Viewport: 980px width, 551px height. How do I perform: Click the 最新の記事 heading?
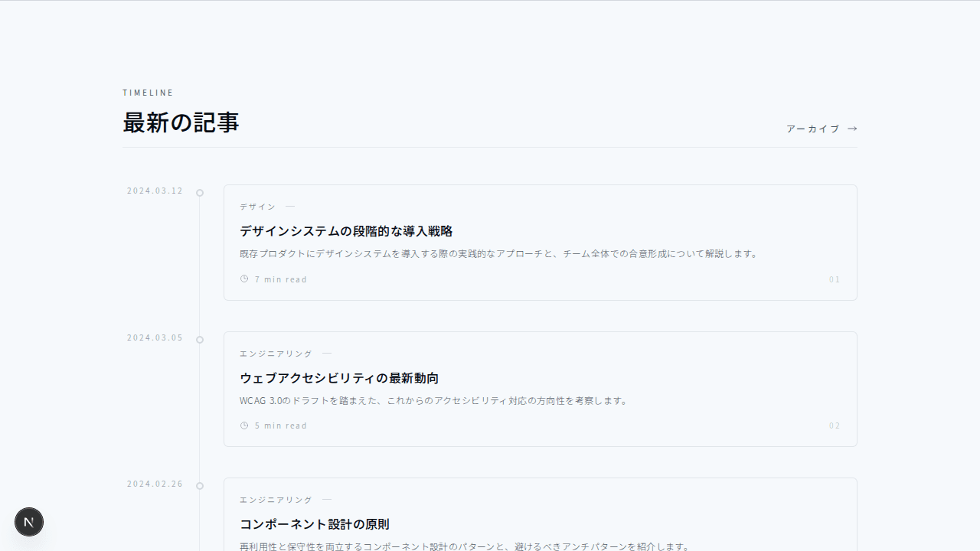[x=181, y=122]
